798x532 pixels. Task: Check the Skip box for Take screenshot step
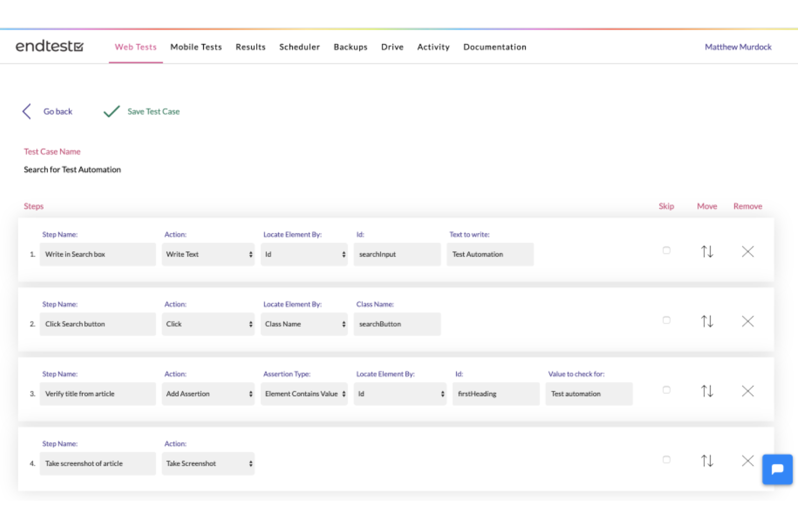pyautogui.click(x=666, y=460)
